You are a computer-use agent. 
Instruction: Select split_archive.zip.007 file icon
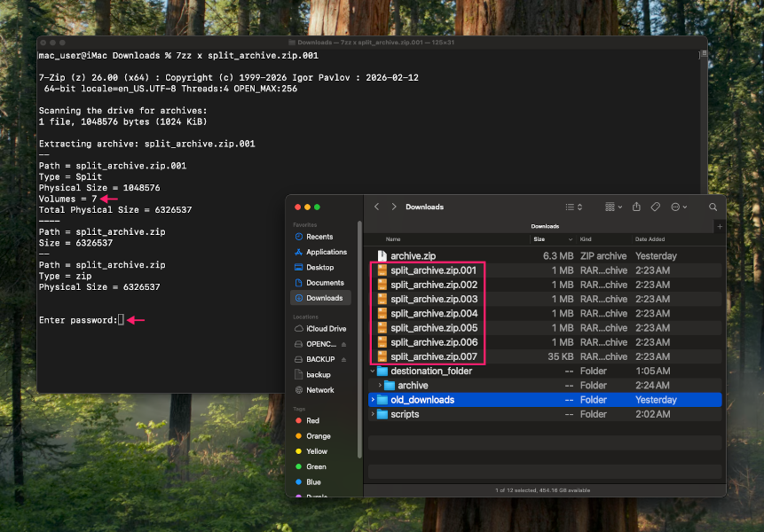click(x=382, y=356)
